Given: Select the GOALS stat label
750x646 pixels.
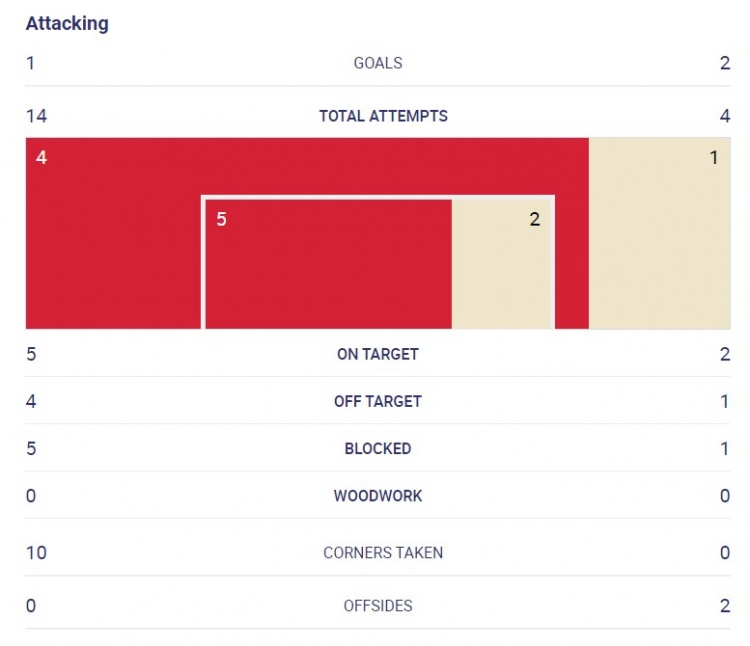Looking at the screenshot, I should click(x=378, y=63).
